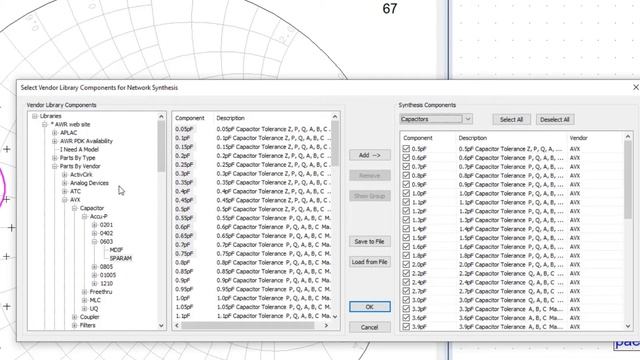The width and height of the screenshot is (640, 360).
Task: Toggle the 2.7pF capacitor checkbox
Action: 406,291
